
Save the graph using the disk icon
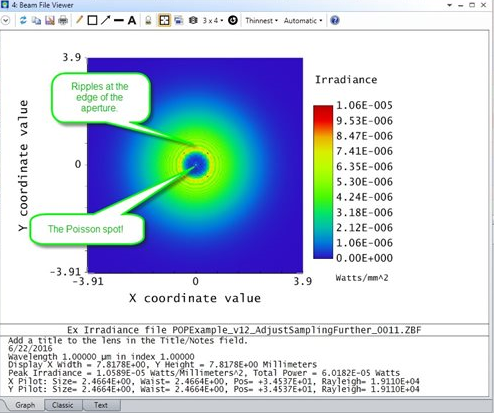point(50,21)
